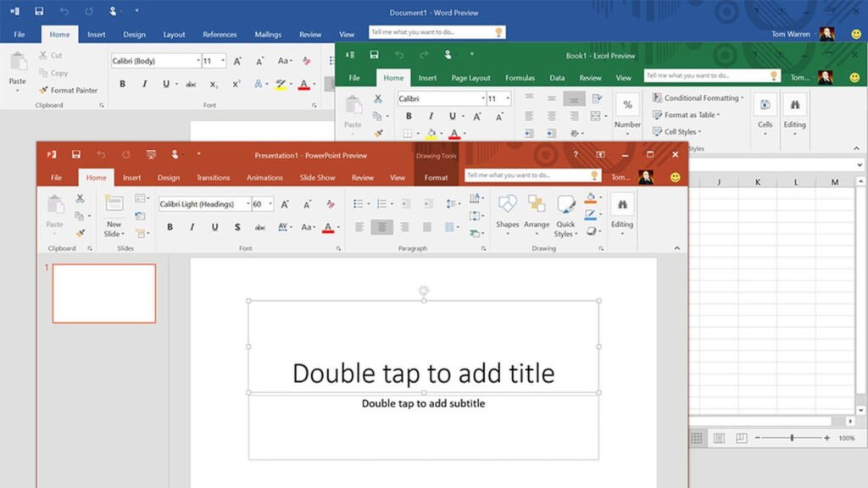Pick the font color A in PowerPoint
This screenshot has width=868, height=488.
[x=328, y=227]
